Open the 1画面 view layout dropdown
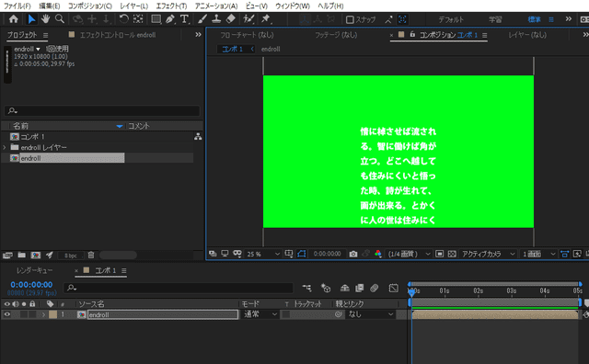Screen dimensions: 589x364 [538, 254]
